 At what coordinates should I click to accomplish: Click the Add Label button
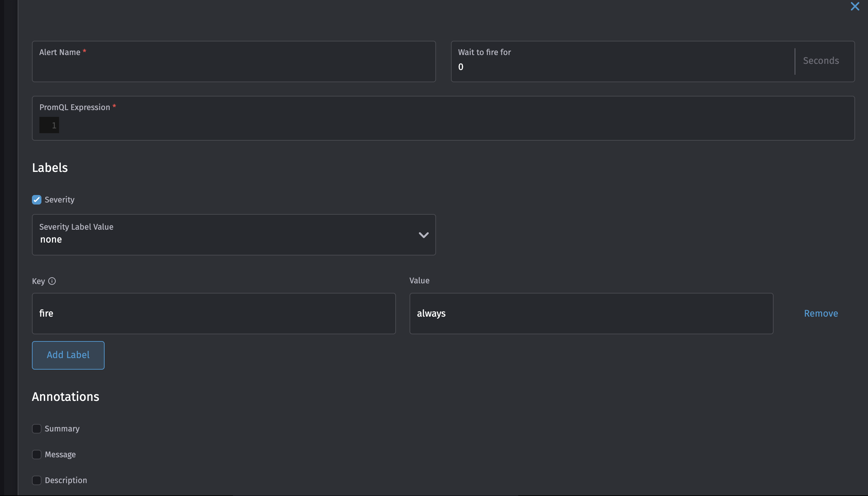[68, 355]
